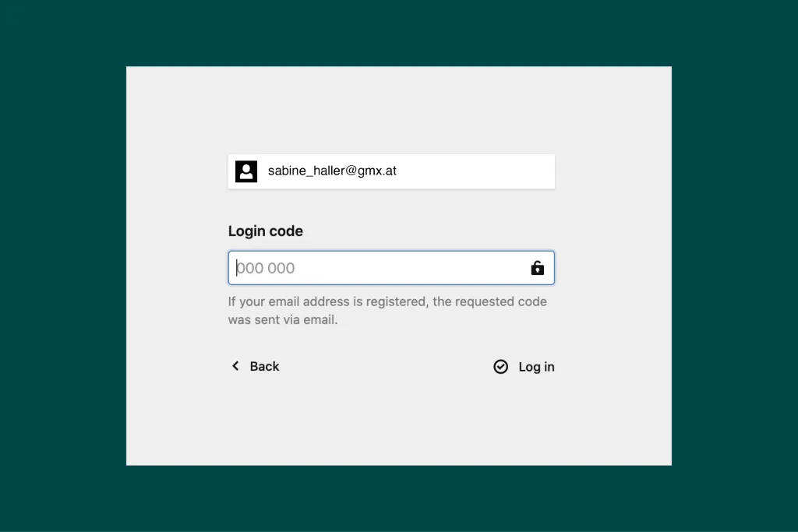Click the dark green page background
Screen dimensions: 798x532
click(62, 265)
